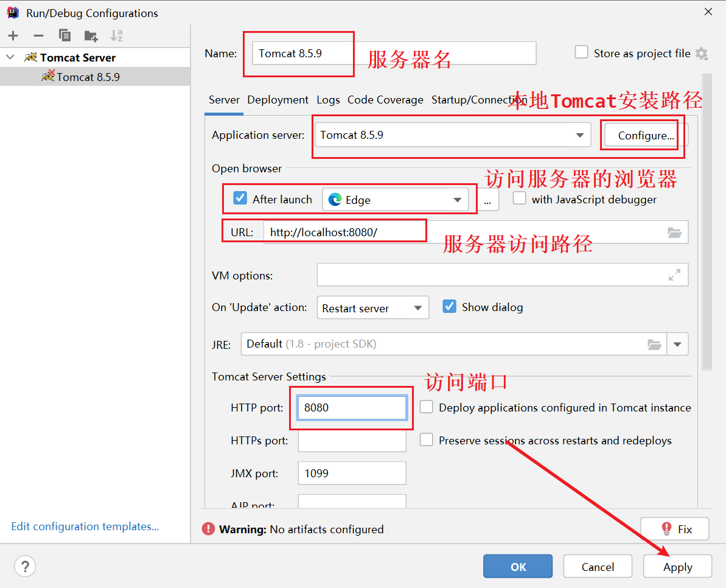Viewport: 726px width, 588px height.
Task: Focus the VM options input field
Action: click(503, 275)
